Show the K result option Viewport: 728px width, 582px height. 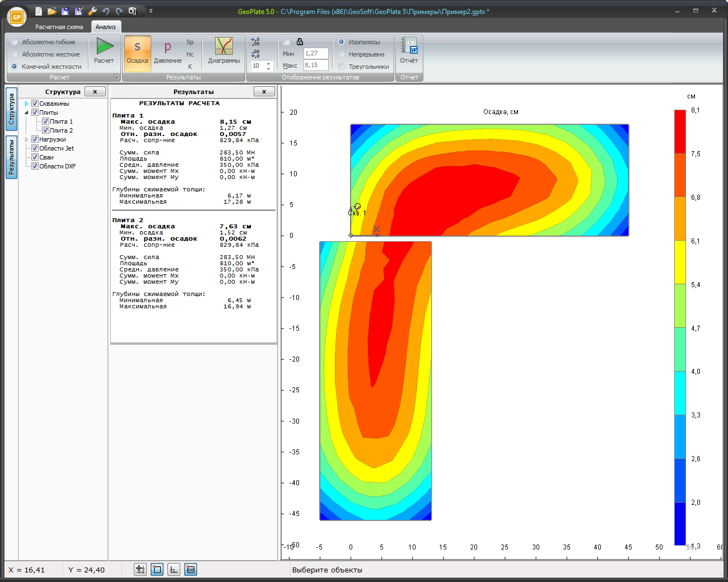190,67
